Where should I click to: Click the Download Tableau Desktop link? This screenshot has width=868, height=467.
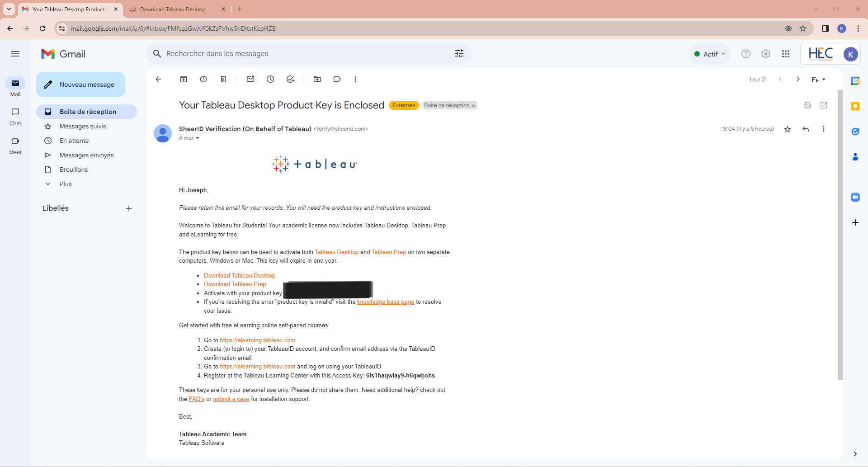point(240,275)
